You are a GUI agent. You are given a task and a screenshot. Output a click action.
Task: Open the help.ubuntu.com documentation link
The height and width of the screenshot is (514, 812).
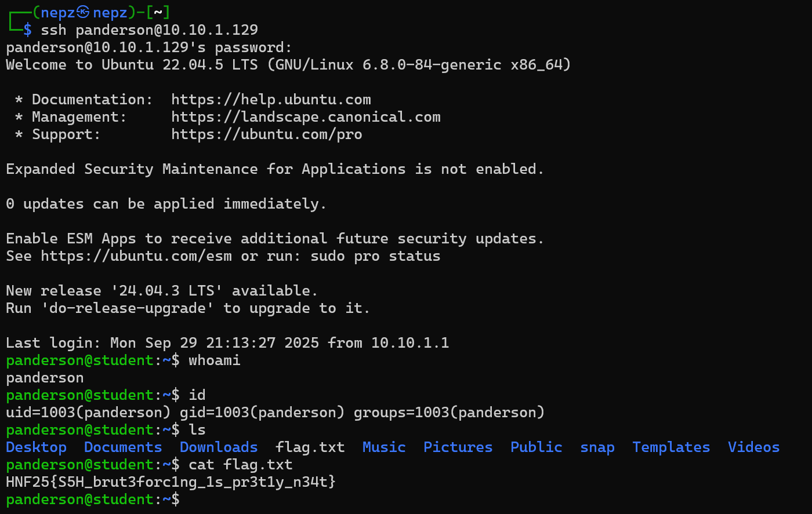pos(271,100)
